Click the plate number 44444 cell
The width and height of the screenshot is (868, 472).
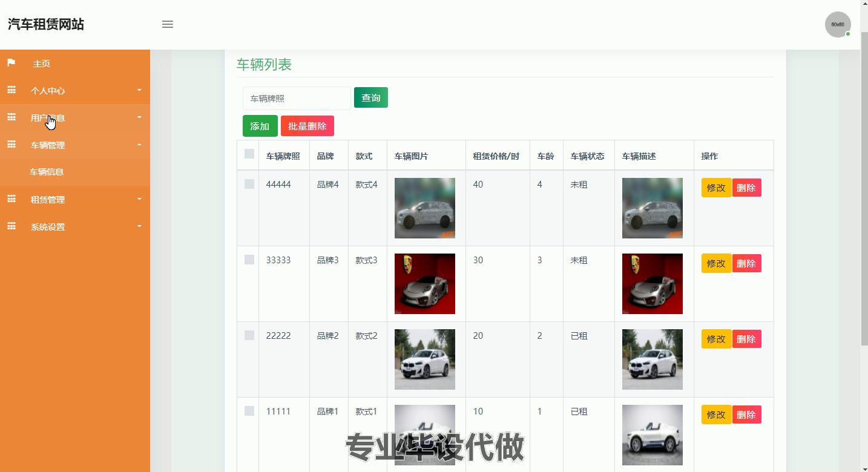[x=278, y=185]
